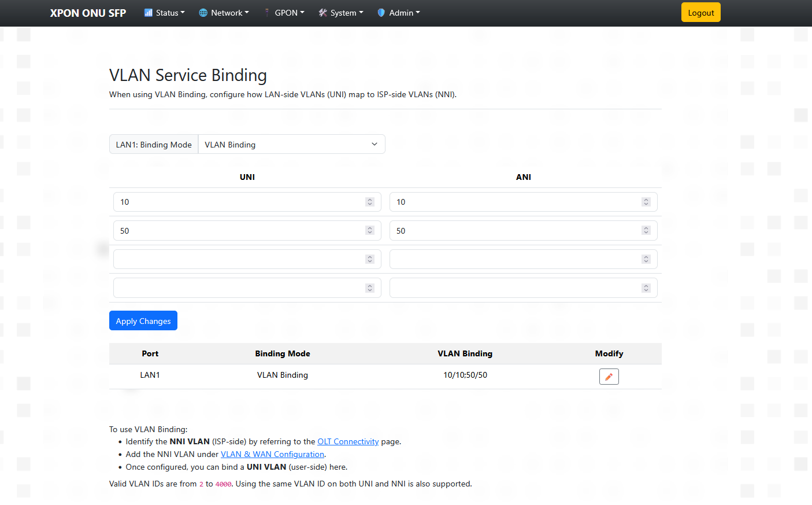Viewport: 812px width, 505px height.
Task: Click the spinner on fourth UNI field
Action: pyautogui.click(x=370, y=288)
